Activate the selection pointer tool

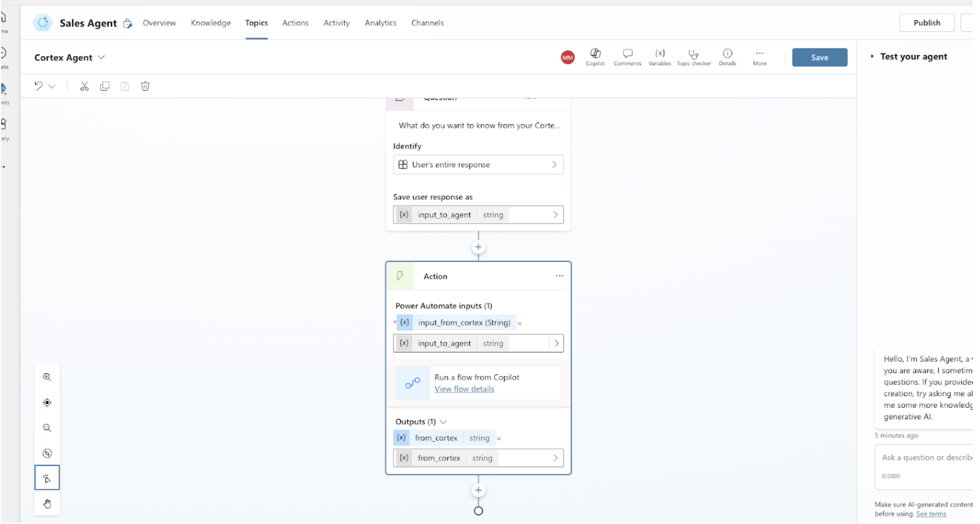click(47, 478)
